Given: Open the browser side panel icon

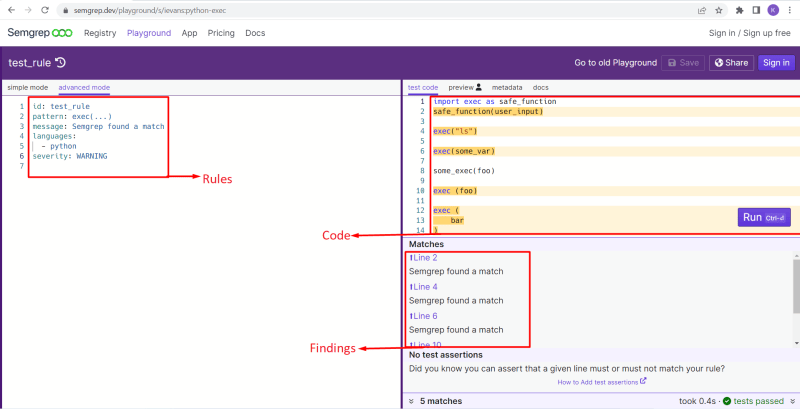Looking at the screenshot, I should point(757,10).
